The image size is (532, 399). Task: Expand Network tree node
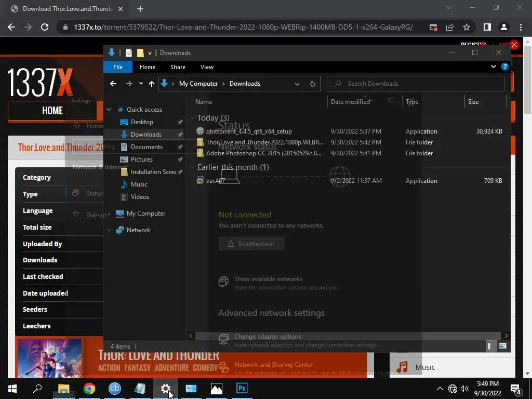109,230
